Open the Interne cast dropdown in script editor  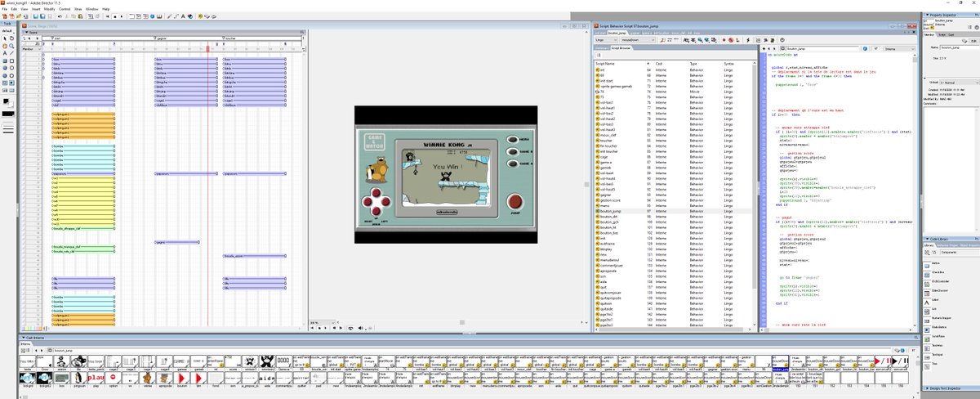(x=899, y=49)
